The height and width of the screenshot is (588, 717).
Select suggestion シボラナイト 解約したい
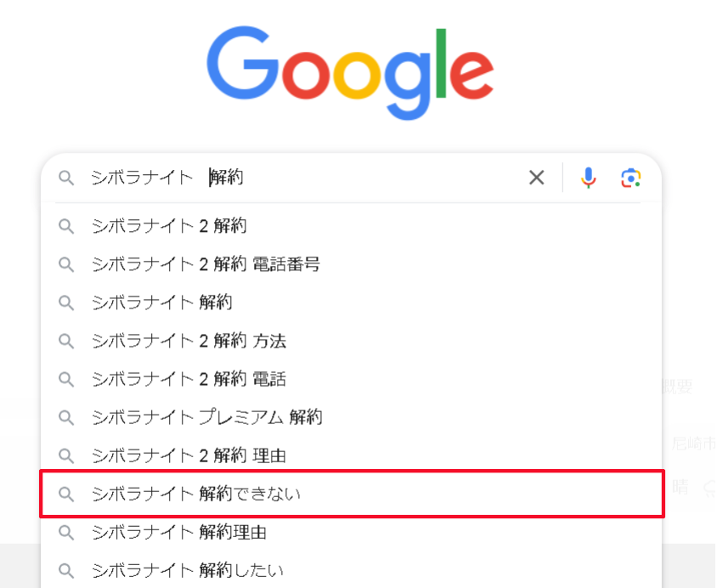(x=351, y=571)
